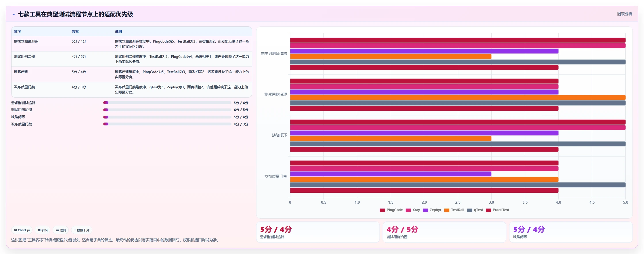Viewport: 644px width, 254px height.
Task: Click the purple Zephyr bar in 需求到测试追踪 group
Action: coord(424,51)
